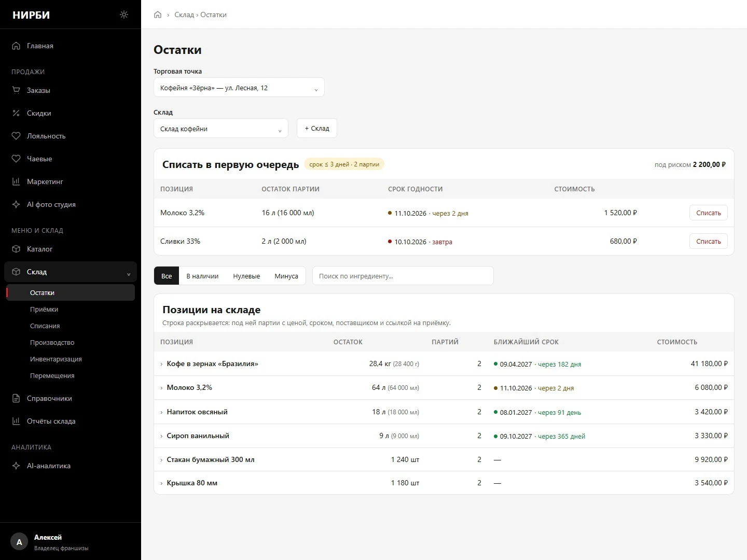Screen dimensions: 747x560
Task: Click the 28,4 кг stock value
Action: (380, 363)
